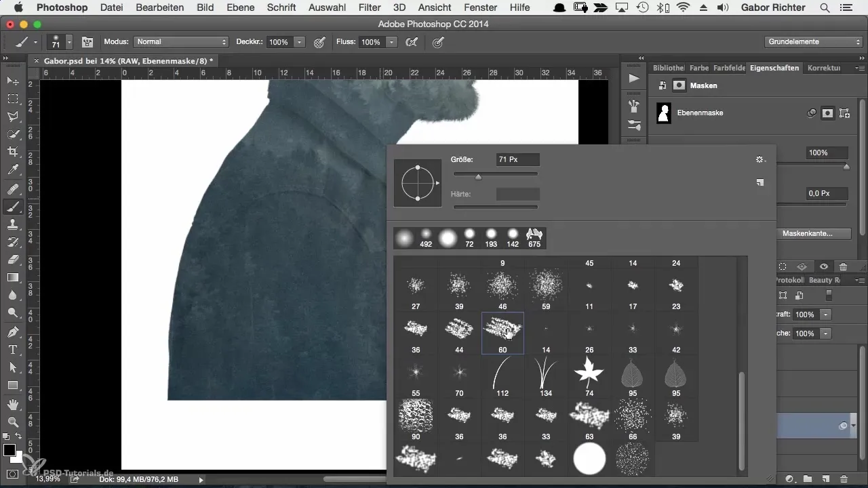Image resolution: width=868 pixels, height=488 pixels.
Task: Select the Brush tool in the toolbox
Action: tap(13, 207)
